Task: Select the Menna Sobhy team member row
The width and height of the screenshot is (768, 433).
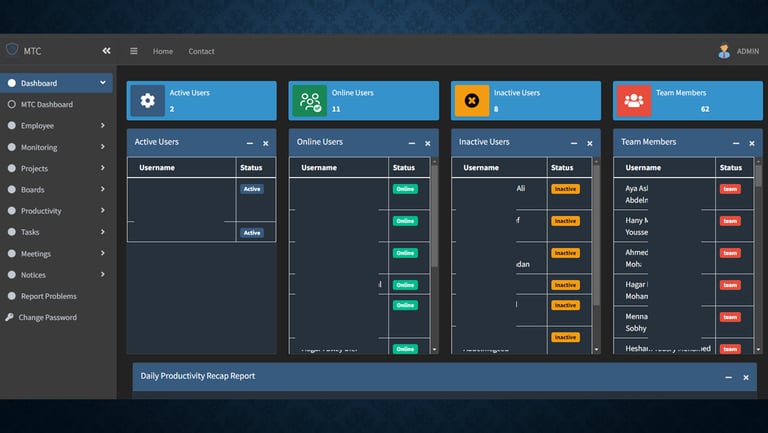Action: point(684,322)
